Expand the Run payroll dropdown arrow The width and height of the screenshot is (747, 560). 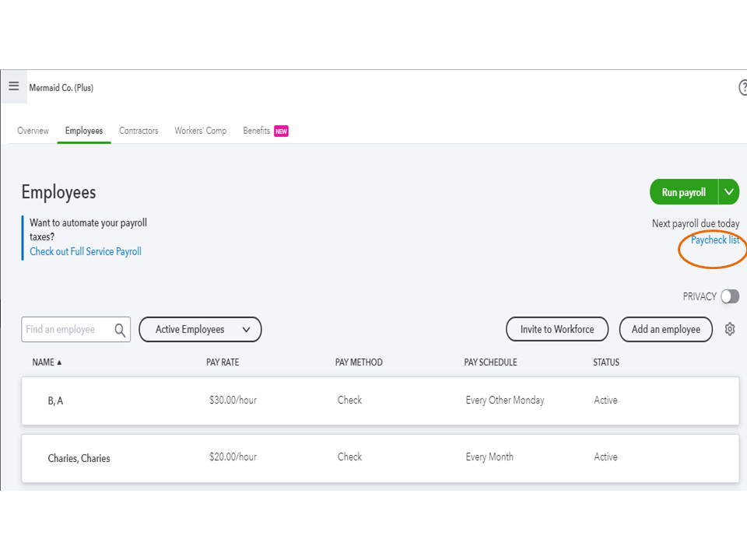(x=729, y=192)
